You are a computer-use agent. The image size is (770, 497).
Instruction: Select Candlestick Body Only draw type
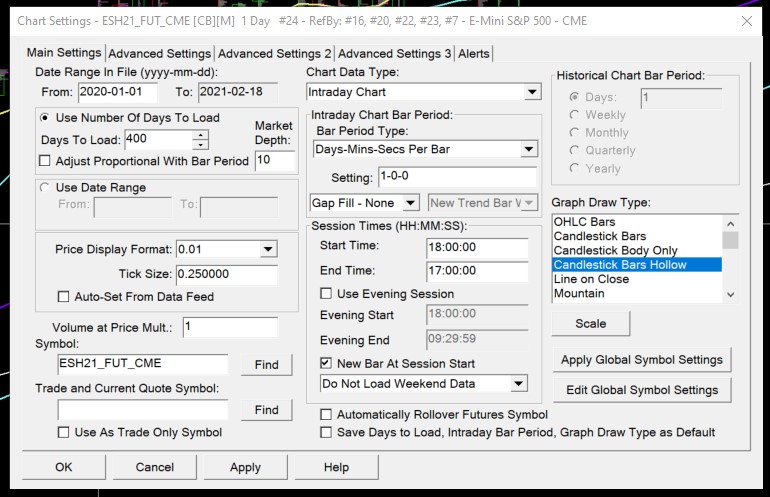tap(637, 250)
